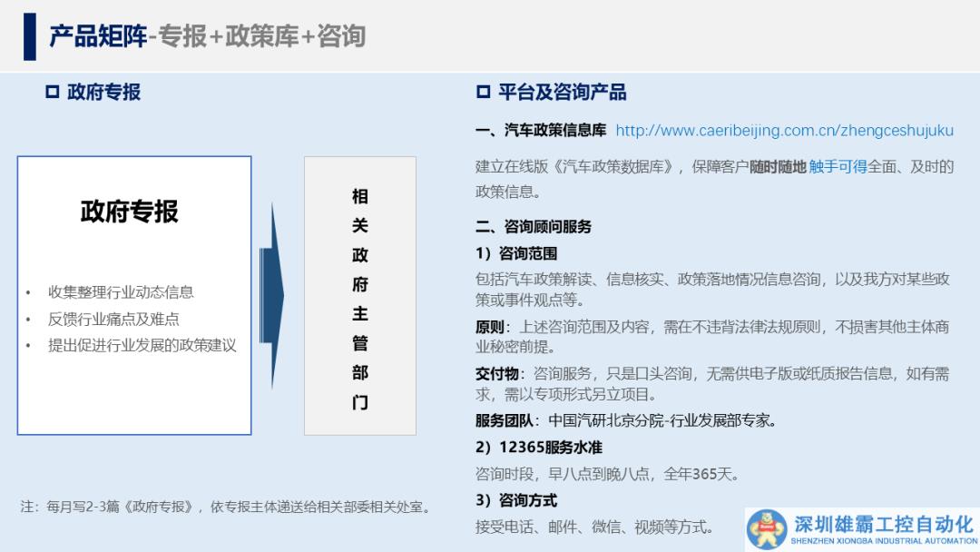Click the square bullet beside 政府专报 heading
This screenshot has height=552, width=980.
53,92
